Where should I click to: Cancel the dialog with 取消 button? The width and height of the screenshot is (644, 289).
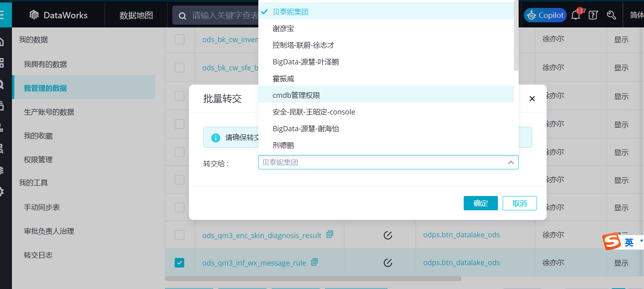point(519,203)
